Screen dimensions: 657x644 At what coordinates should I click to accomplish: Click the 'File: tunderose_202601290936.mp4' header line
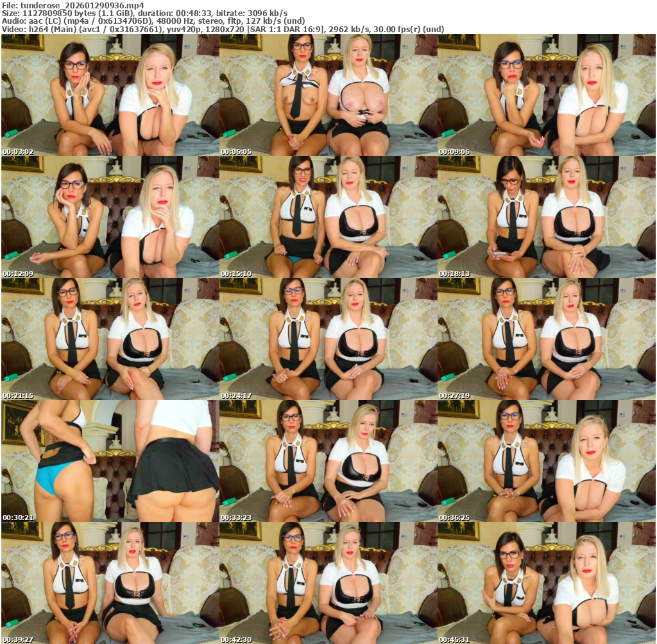(73, 5)
